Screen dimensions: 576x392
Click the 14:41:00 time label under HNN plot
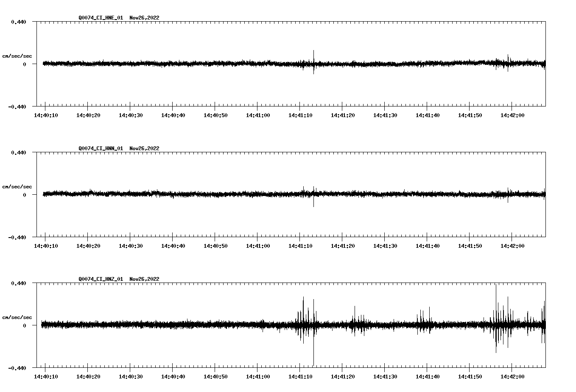258,246
